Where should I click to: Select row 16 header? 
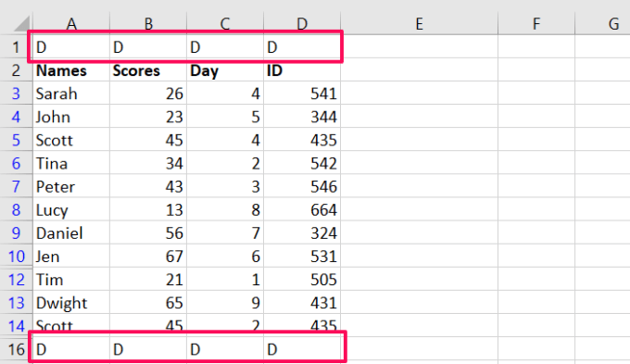click(16, 349)
